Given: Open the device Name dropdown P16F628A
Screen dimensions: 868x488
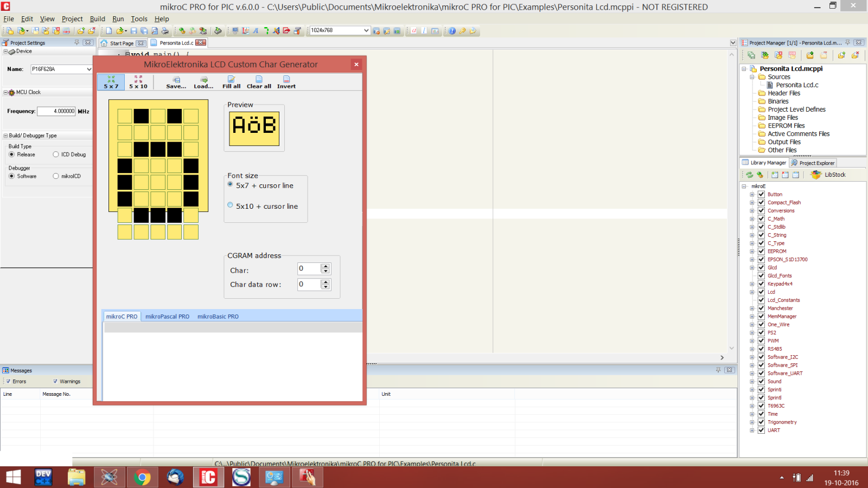Looking at the screenshot, I should 89,69.
